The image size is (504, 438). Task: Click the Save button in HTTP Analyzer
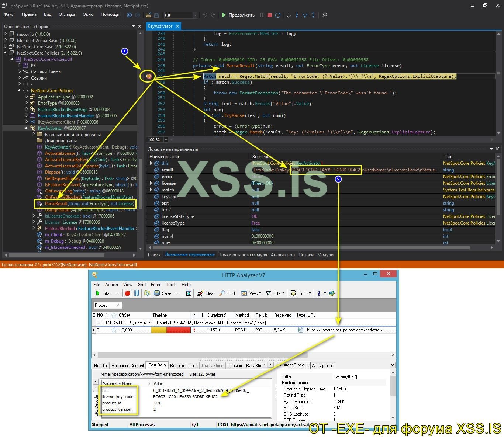(x=163, y=293)
